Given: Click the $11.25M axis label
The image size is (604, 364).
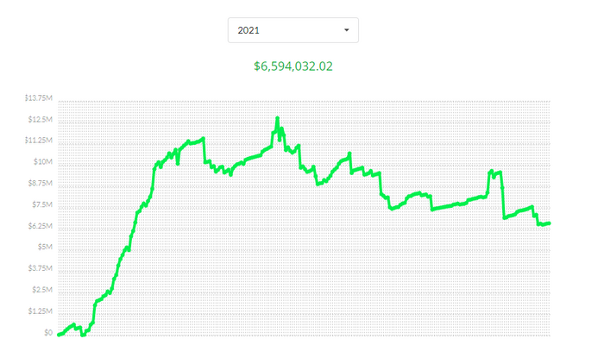Looking at the screenshot, I should tap(38, 141).
